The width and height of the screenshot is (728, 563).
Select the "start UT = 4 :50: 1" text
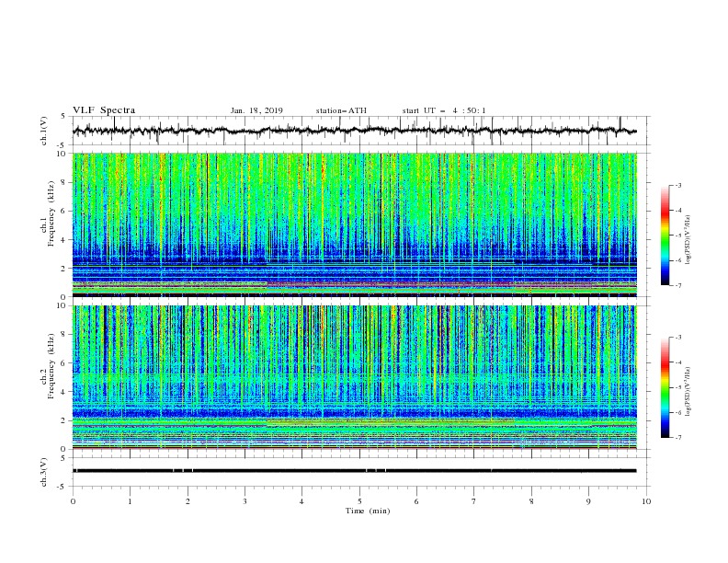[444, 110]
